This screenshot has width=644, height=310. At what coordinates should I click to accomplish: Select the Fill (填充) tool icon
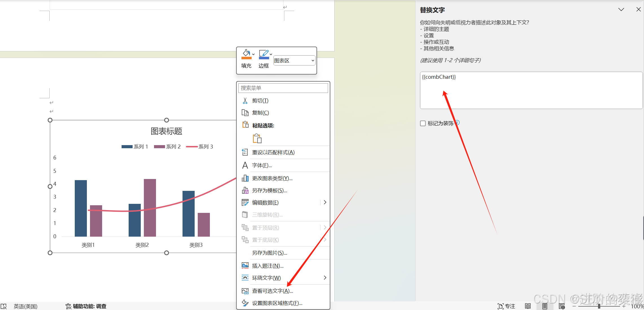click(246, 54)
